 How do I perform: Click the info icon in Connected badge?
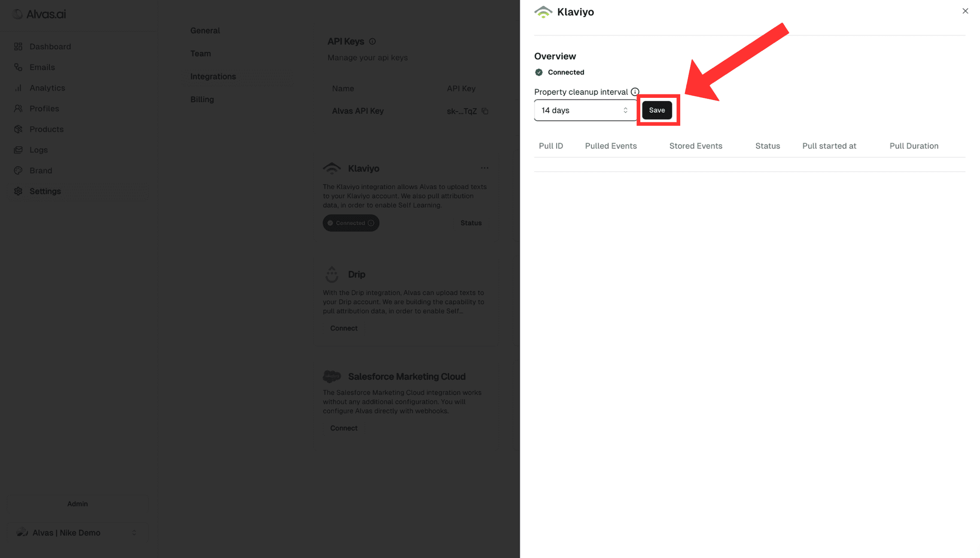[x=371, y=223]
